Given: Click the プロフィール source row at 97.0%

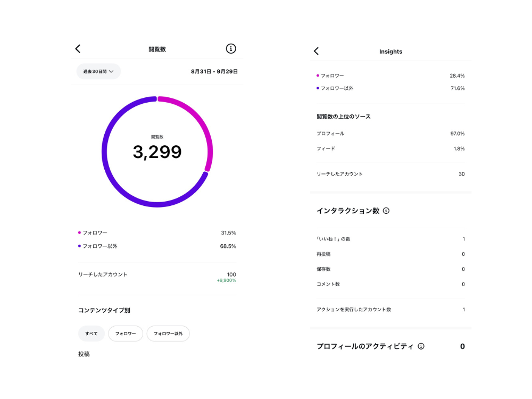Looking at the screenshot, I should click(390, 134).
